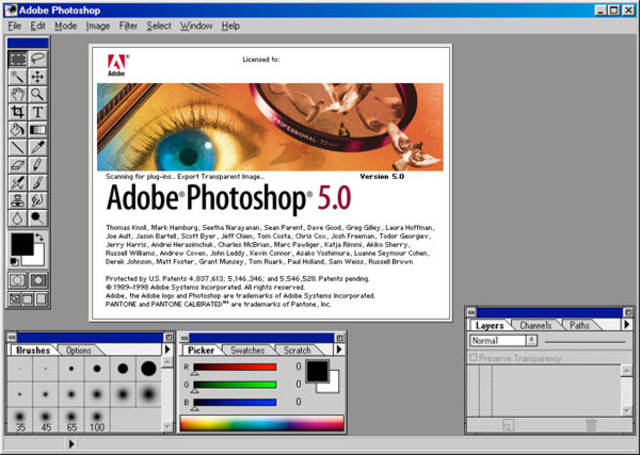Select the Airbrush tool
This screenshot has width=640, height=455.
click(18, 183)
